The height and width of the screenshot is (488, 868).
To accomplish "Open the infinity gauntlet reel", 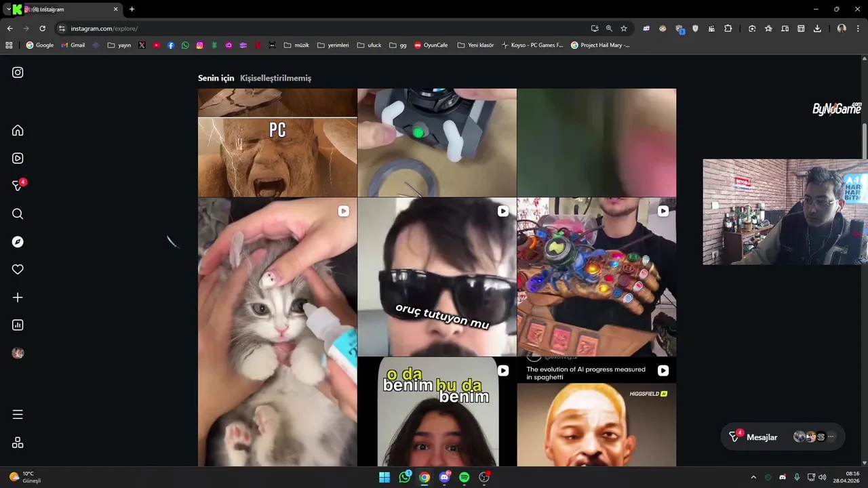I will point(597,277).
